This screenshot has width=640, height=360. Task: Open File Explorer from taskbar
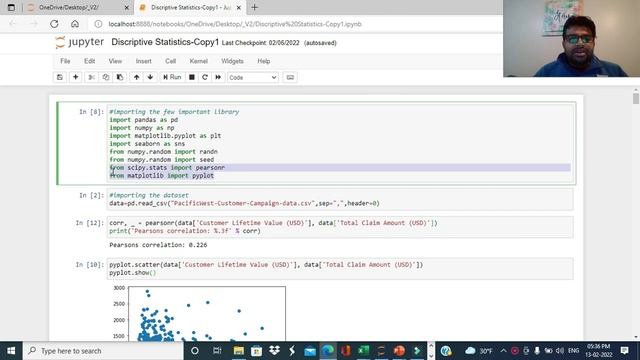point(239,351)
